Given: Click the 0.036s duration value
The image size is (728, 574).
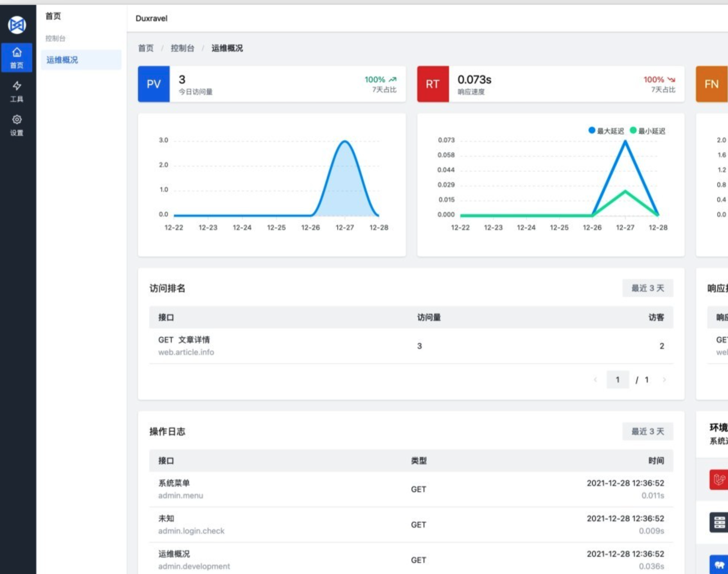Looking at the screenshot, I should [651, 566].
